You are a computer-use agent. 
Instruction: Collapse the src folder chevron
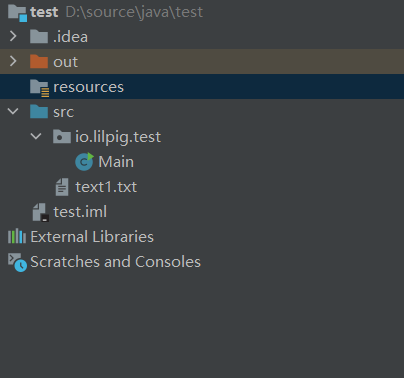[13, 111]
